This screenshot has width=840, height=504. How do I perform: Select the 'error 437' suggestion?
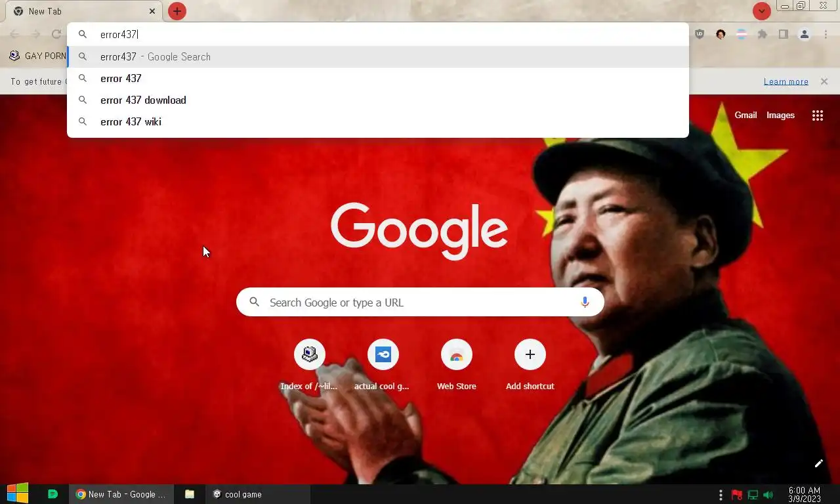click(x=378, y=78)
